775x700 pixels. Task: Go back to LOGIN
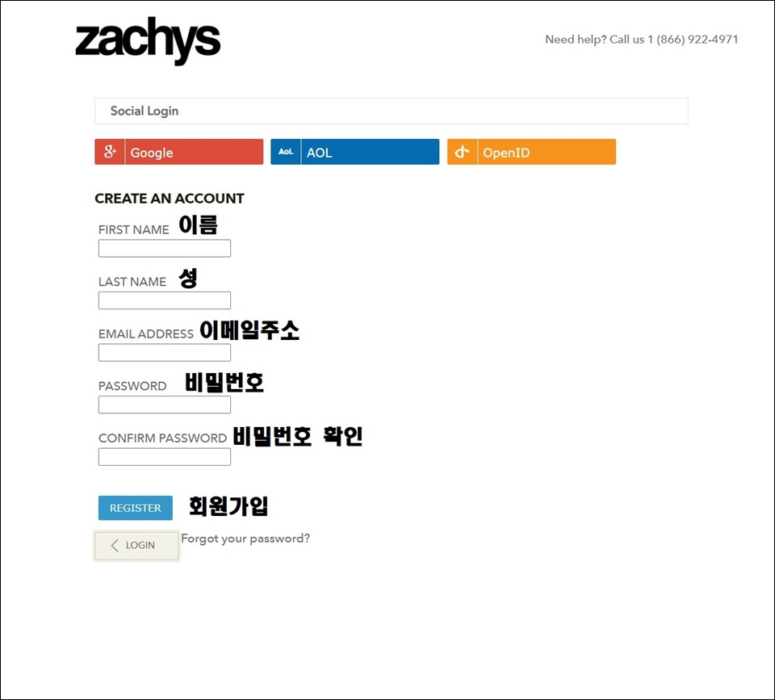136,546
